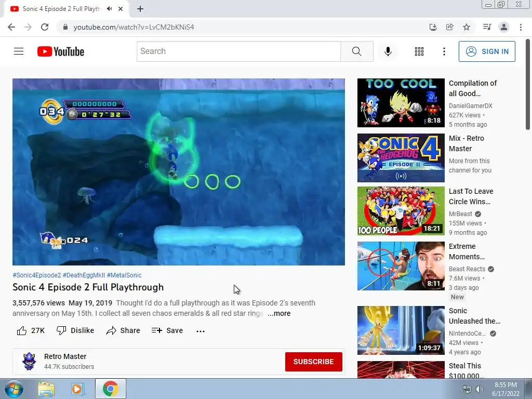Expand description with ...more
The image size is (532, 399).
click(279, 313)
